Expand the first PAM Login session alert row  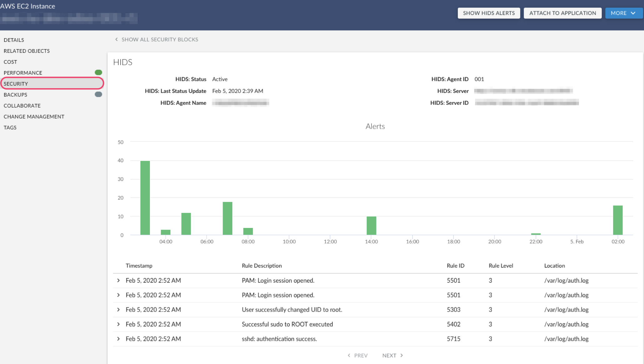118,280
